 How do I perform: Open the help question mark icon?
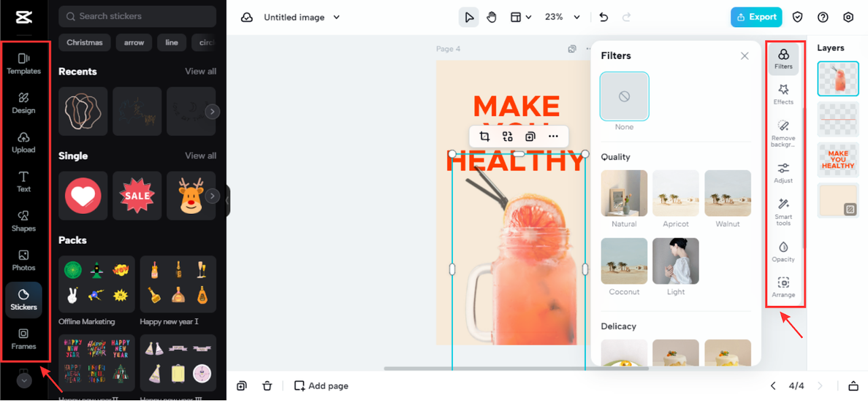[823, 17]
